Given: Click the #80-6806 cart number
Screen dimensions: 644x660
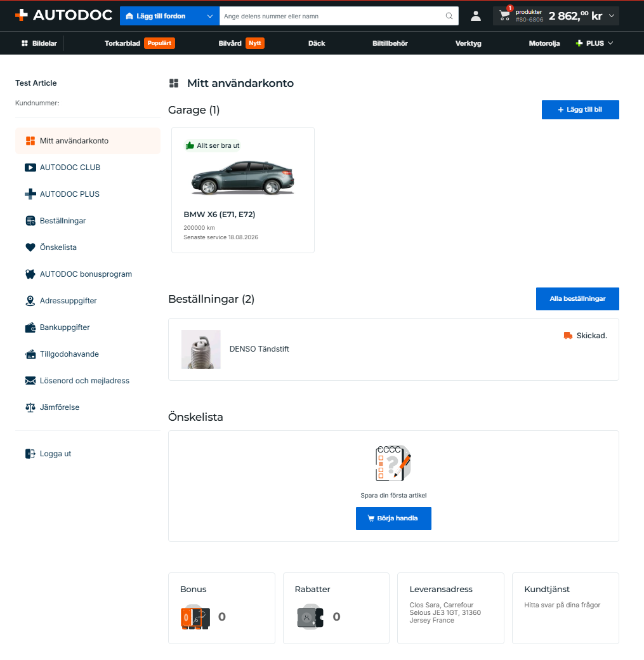Looking at the screenshot, I should pos(530,20).
